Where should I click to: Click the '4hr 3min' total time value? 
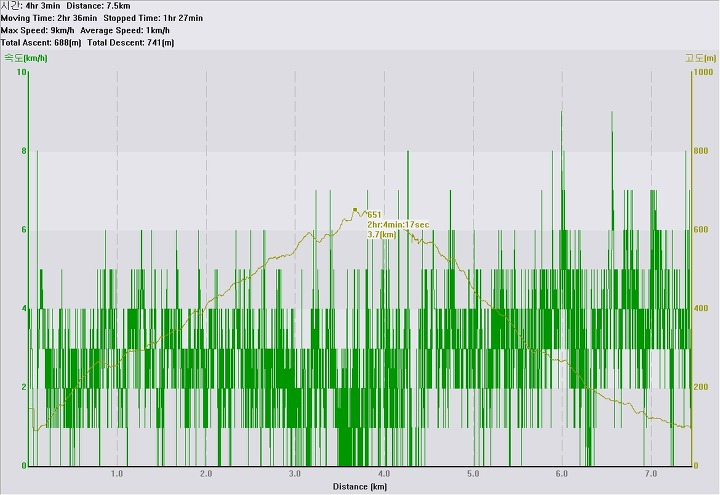coord(43,6)
